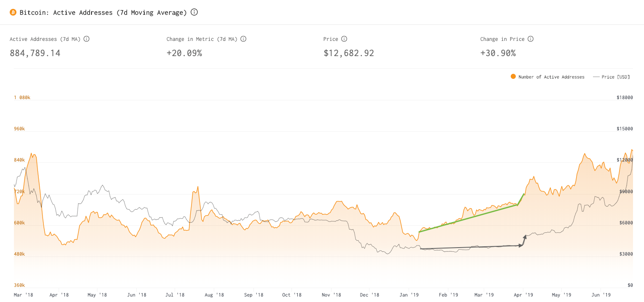Click the $3000 right axis label

coord(626,254)
